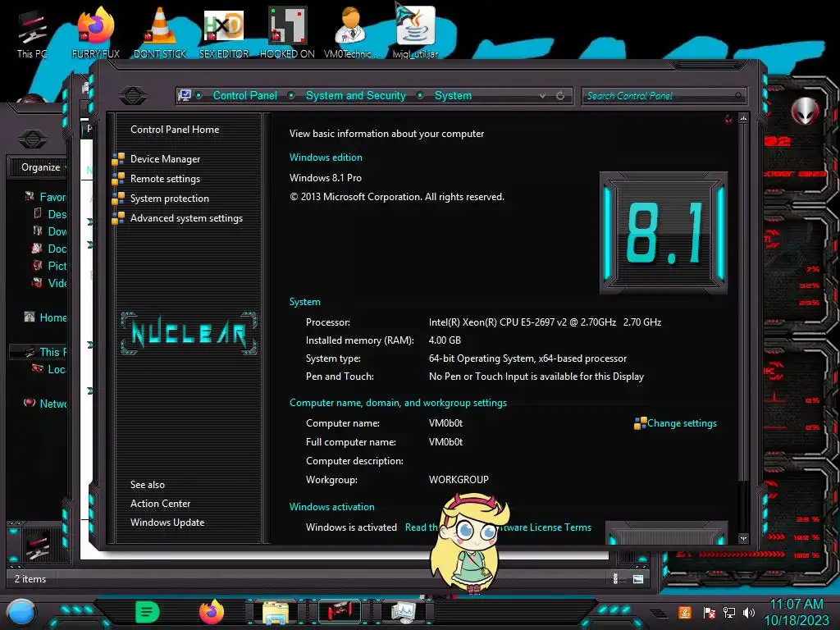The image size is (840, 630).
Task: Click the taskbar clock showing 11:07 AM
Action: point(796,605)
